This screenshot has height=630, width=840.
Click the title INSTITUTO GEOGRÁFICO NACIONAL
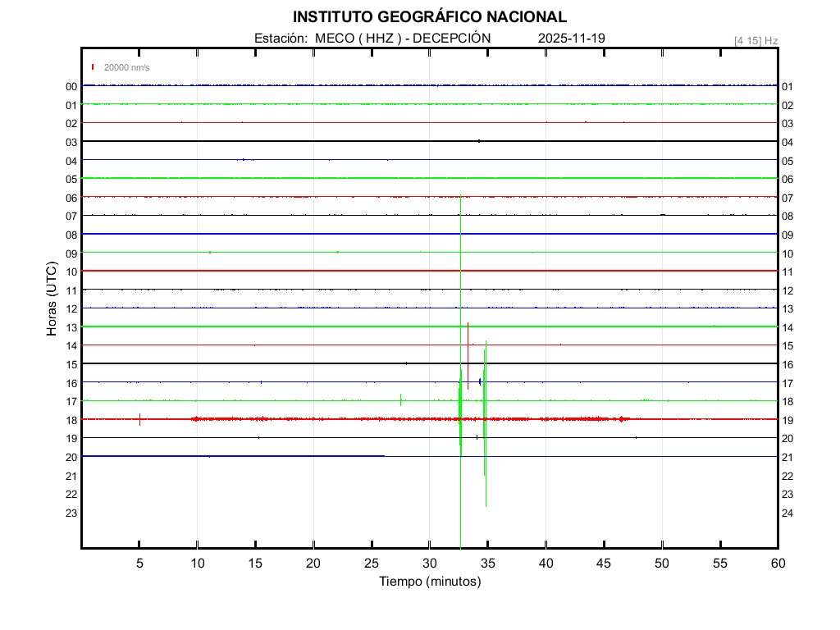click(429, 17)
